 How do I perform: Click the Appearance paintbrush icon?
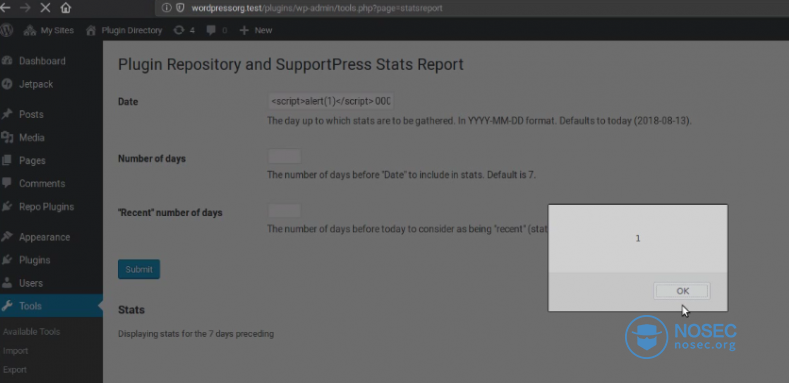(x=7, y=237)
